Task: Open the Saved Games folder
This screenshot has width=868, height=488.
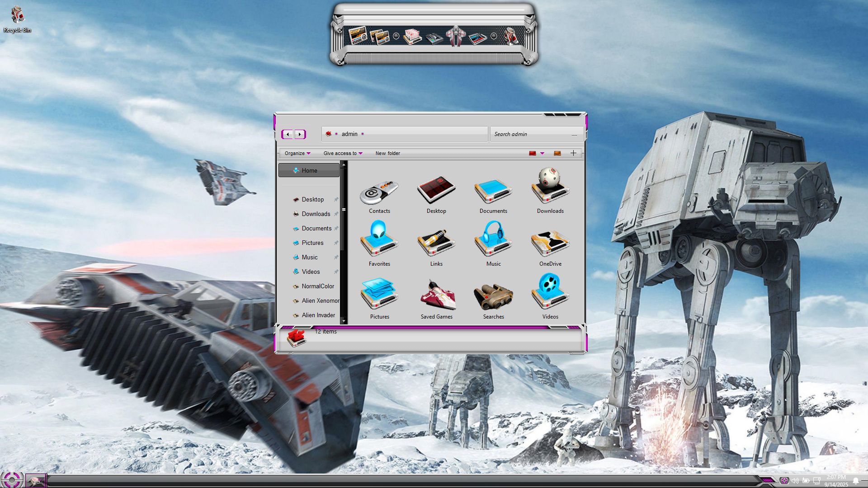Action: point(436,299)
